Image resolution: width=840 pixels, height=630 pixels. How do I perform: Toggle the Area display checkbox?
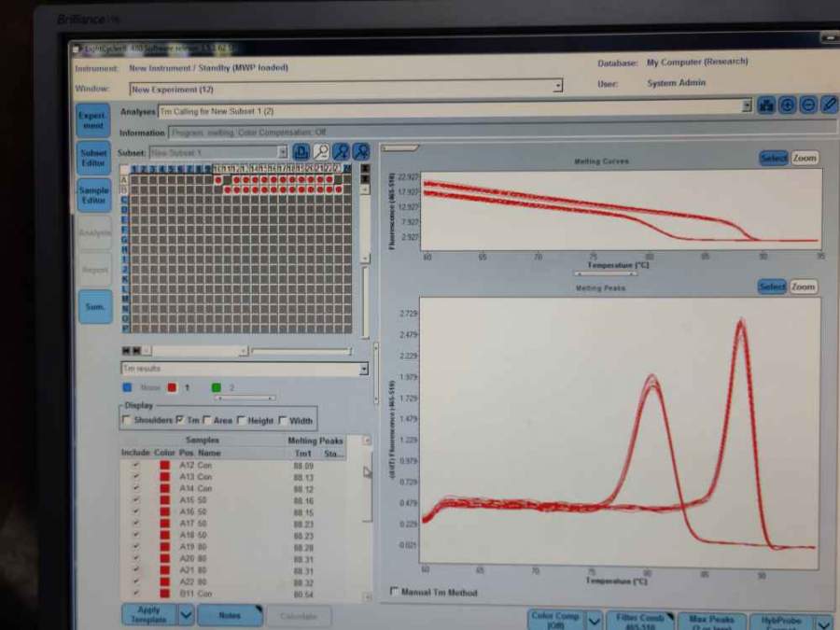(207, 420)
